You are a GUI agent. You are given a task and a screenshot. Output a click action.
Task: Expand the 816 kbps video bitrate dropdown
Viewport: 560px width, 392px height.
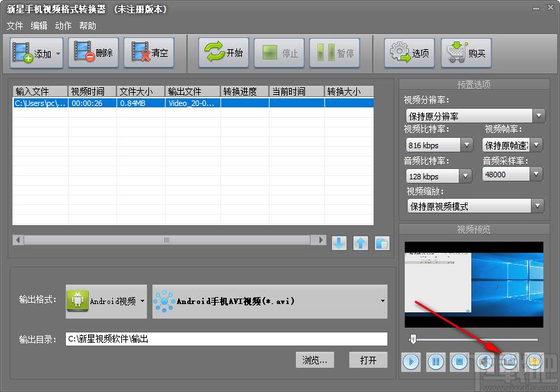466,145
